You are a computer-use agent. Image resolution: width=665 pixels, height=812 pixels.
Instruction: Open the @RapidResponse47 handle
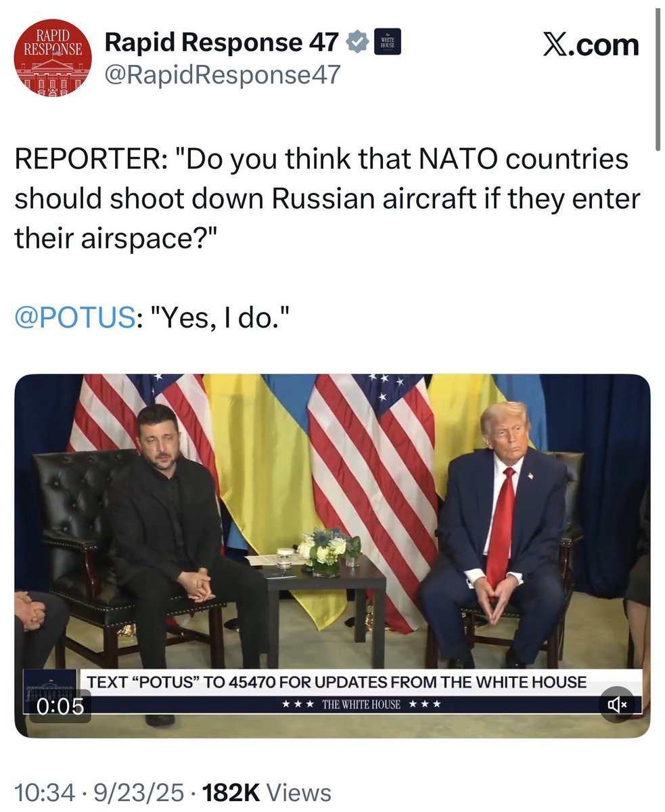click(x=222, y=75)
